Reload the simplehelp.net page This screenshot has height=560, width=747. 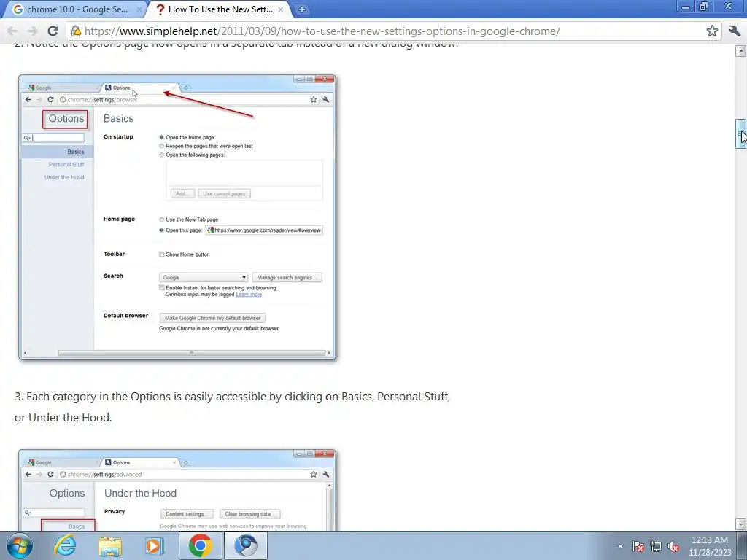tap(53, 31)
